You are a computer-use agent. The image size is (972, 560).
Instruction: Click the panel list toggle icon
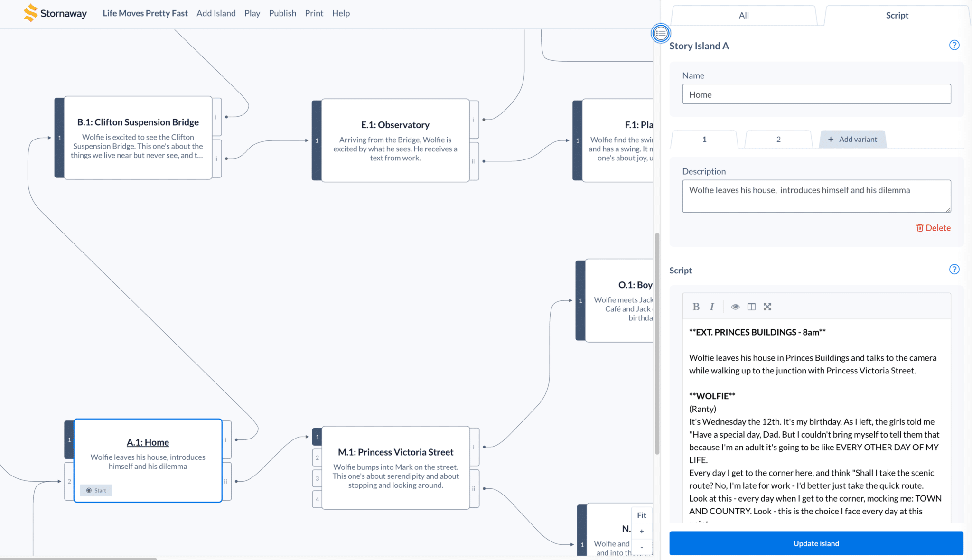click(661, 33)
